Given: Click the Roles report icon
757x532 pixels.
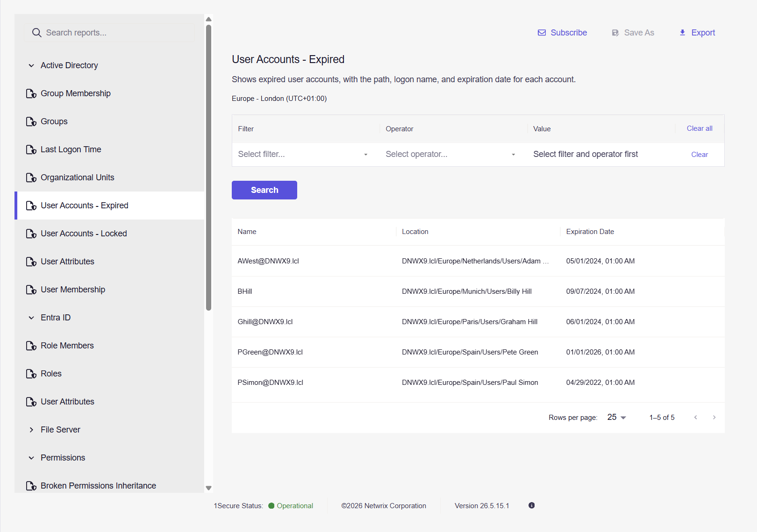Looking at the screenshot, I should [x=31, y=374].
